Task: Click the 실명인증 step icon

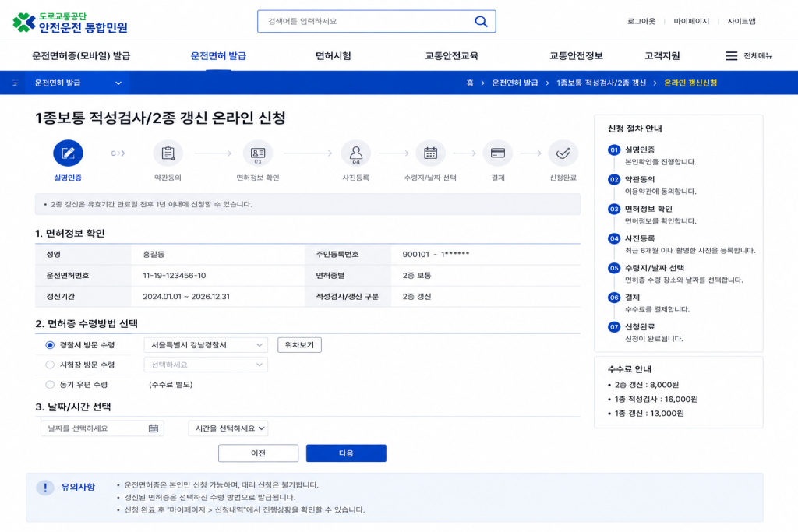Action: tap(68, 153)
